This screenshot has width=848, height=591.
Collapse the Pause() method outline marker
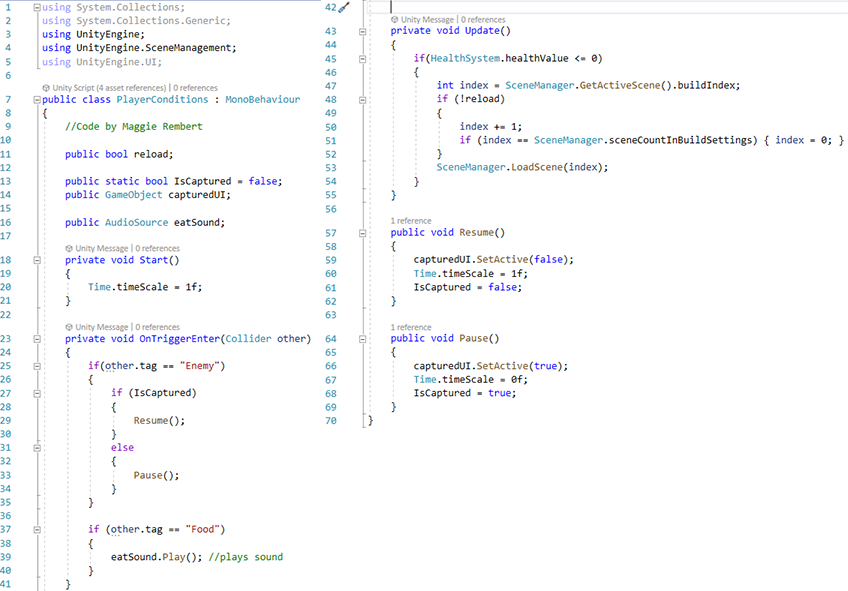click(x=362, y=339)
